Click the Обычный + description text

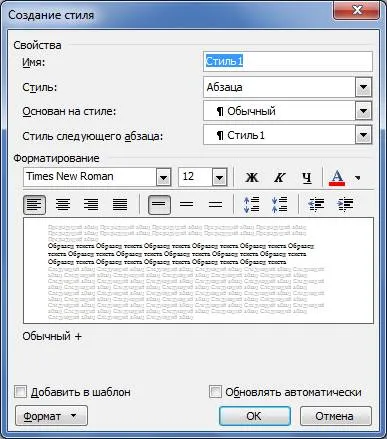click(x=52, y=336)
